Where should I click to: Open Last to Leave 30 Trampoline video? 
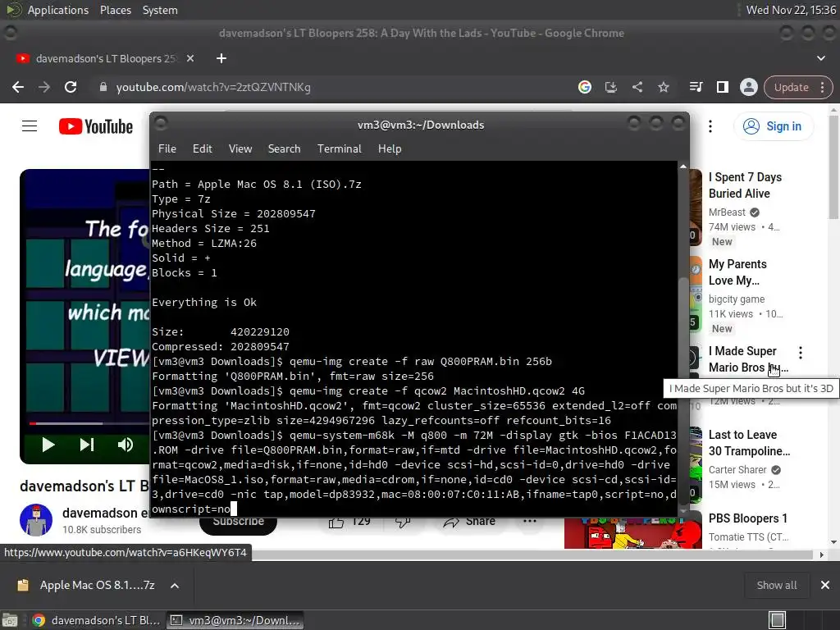pyautogui.click(x=749, y=443)
